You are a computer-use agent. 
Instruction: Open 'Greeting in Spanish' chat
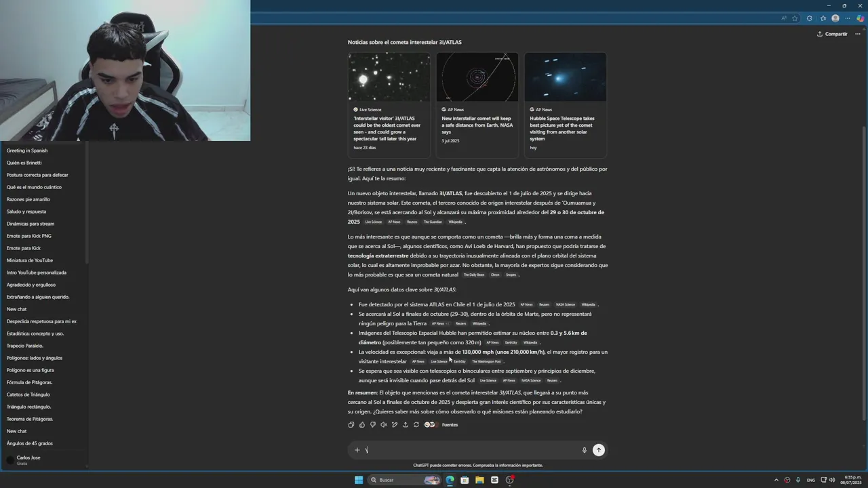pyautogui.click(x=27, y=150)
